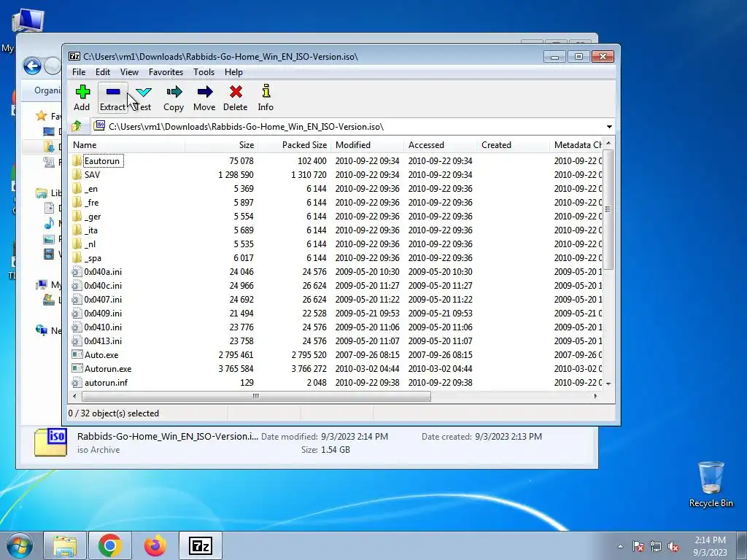Go up one folder level icon

[x=76, y=126]
